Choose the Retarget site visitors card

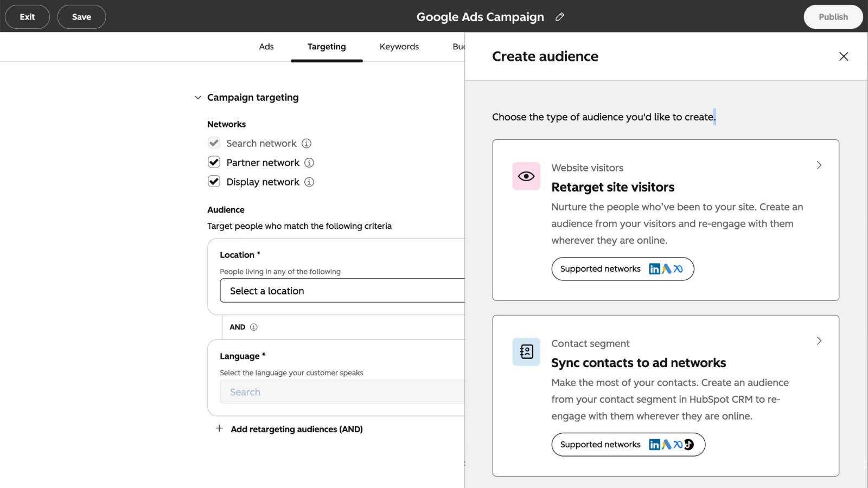point(666,220)
